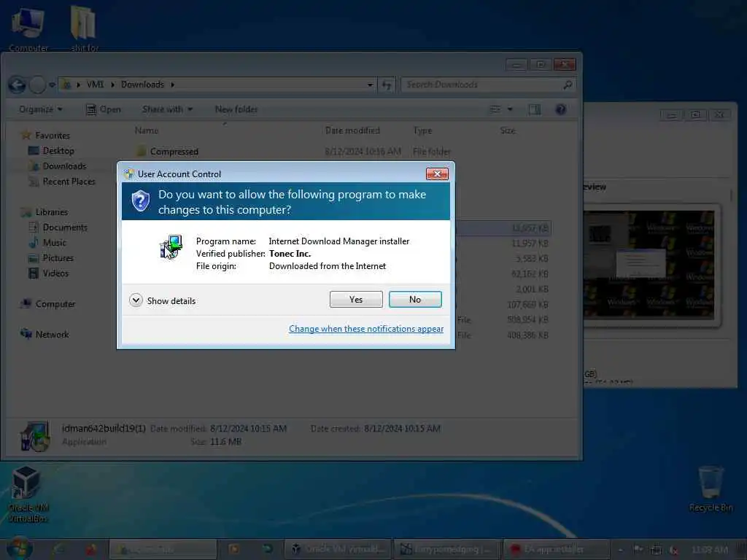Click the preview thumbnail in the rear window
The width and height of the screenshot is (747, 560).
tap(649, 264)
